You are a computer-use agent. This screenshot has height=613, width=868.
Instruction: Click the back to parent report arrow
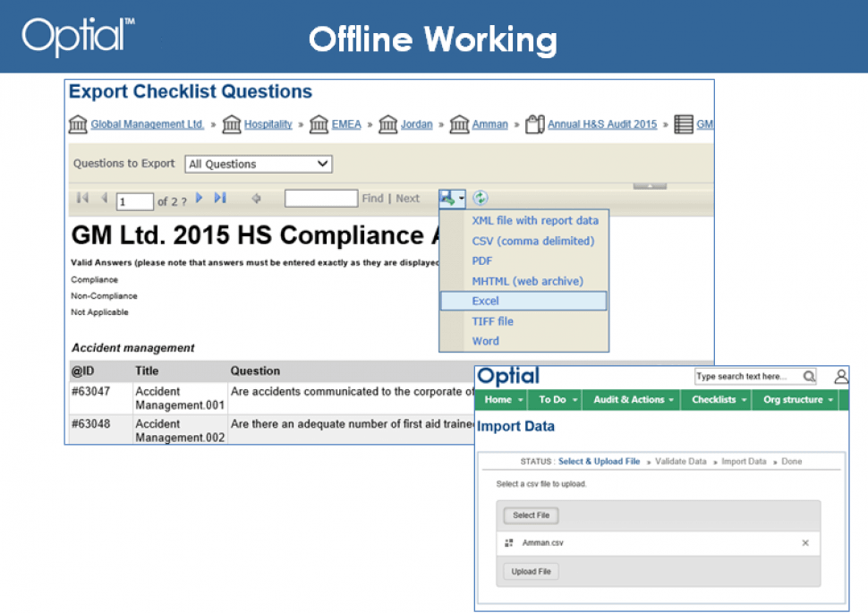256,199
